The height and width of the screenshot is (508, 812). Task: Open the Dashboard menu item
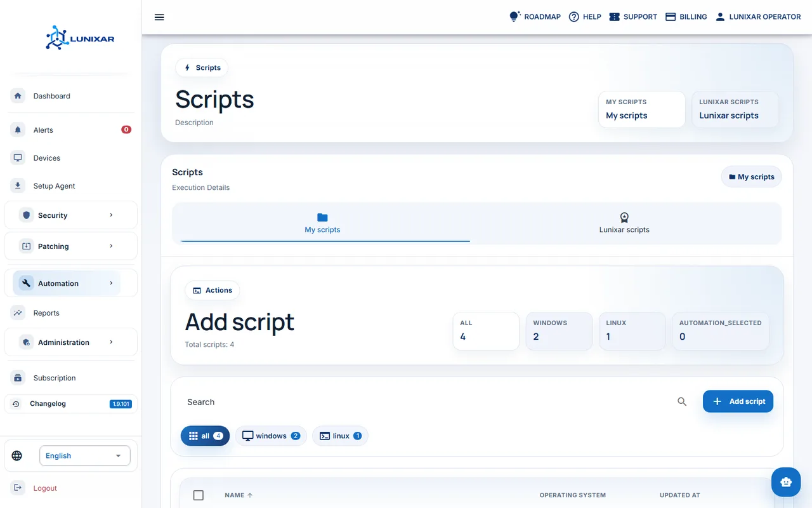(71, 96)
